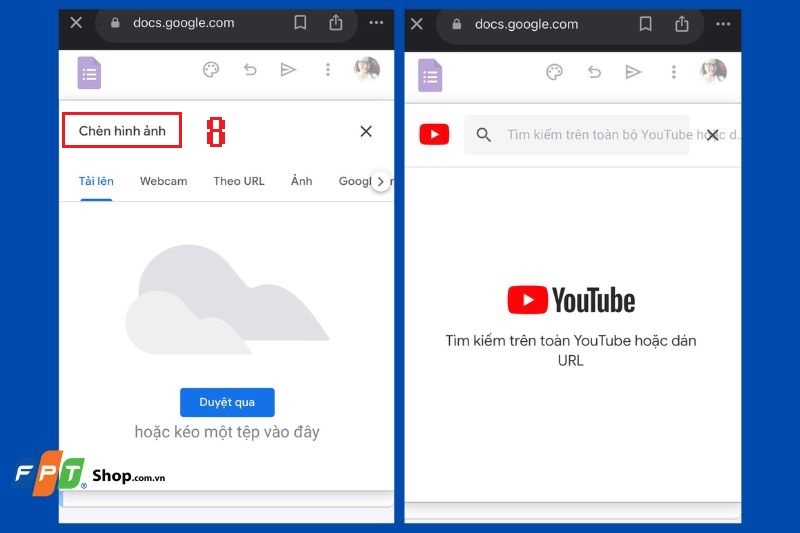Click 'Tìm kiếm trên toàn YouTube hoặc dán URL' text
The height and width of the screenshot is (533, 800).
pos(571,350)
